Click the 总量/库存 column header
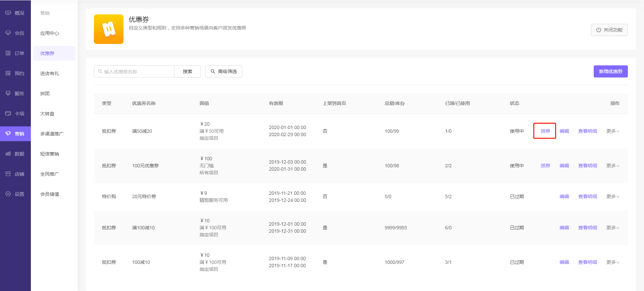The width and height of the screenshot is (644, 291). 394,103
